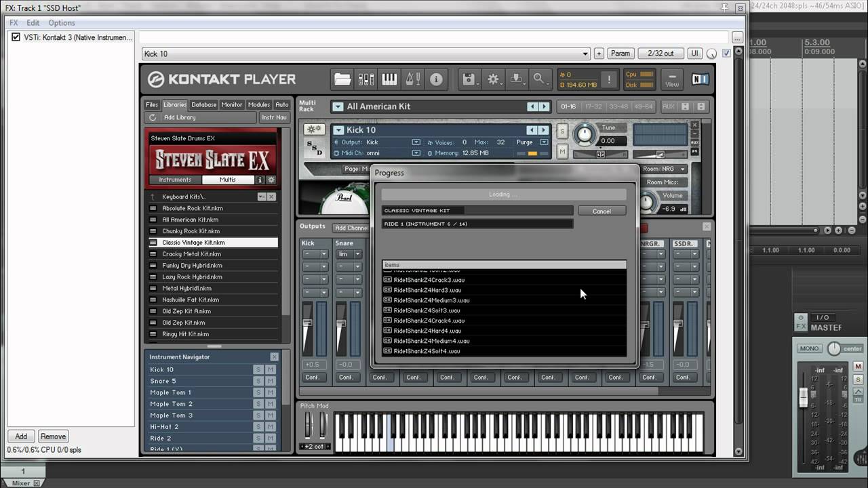Screen dimensions: 868x488
Task: Click the refresh icon beside Add Library
Action: [x=153, y=117]
